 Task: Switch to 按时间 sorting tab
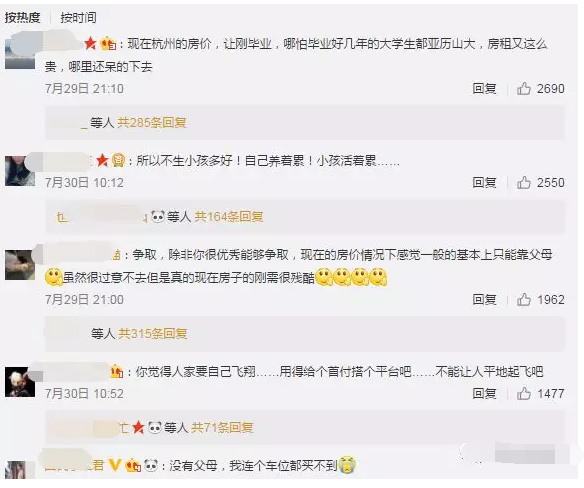[x=78, y=18]
